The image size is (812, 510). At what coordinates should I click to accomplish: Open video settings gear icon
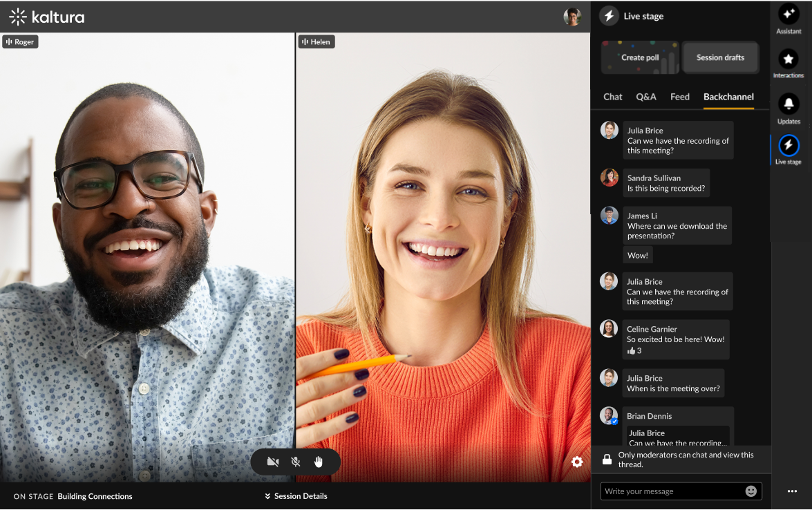577,462
